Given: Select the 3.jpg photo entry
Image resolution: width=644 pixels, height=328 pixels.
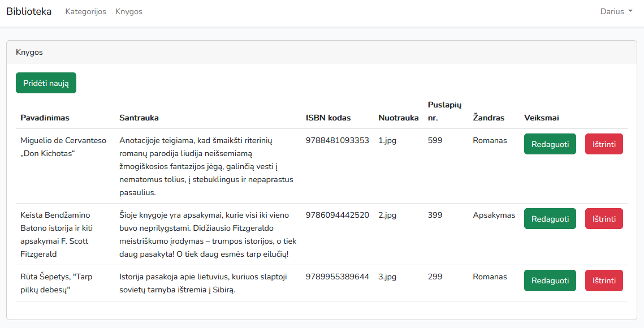Looking at the screenshot, I should [387, 277].
